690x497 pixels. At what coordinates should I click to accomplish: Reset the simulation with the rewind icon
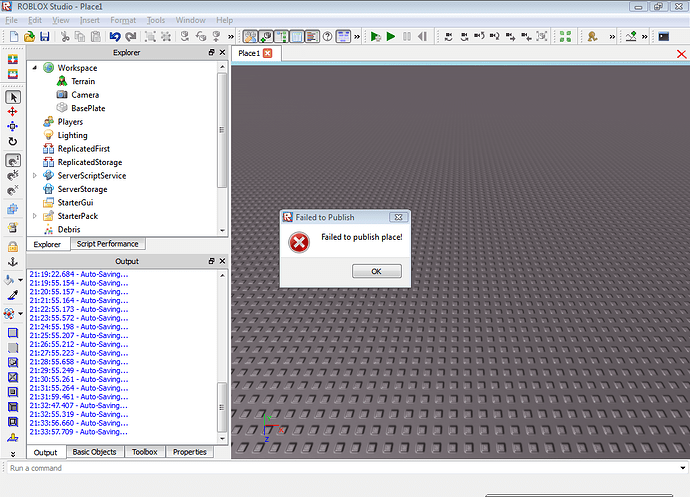[422, 37]
